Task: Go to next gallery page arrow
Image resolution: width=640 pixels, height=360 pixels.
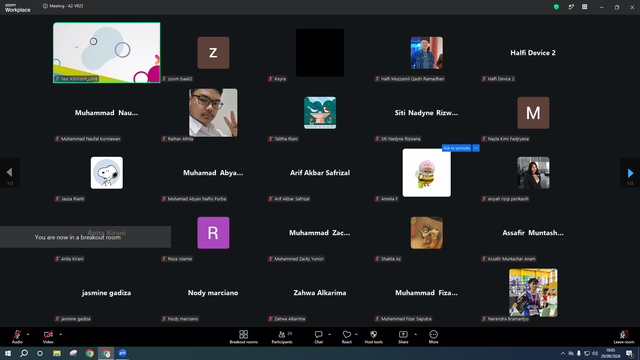Action: point(630,173)
